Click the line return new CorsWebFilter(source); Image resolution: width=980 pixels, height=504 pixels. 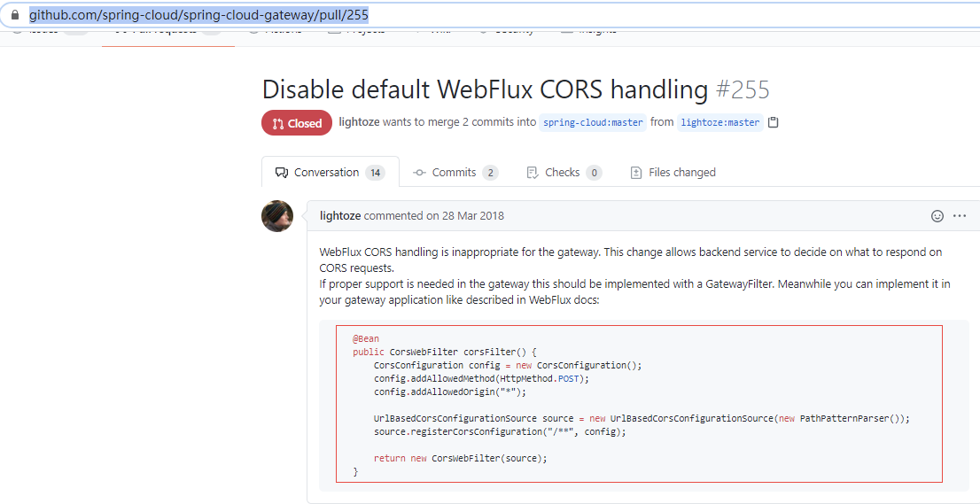pyautogui.click(x=460, y=458)
